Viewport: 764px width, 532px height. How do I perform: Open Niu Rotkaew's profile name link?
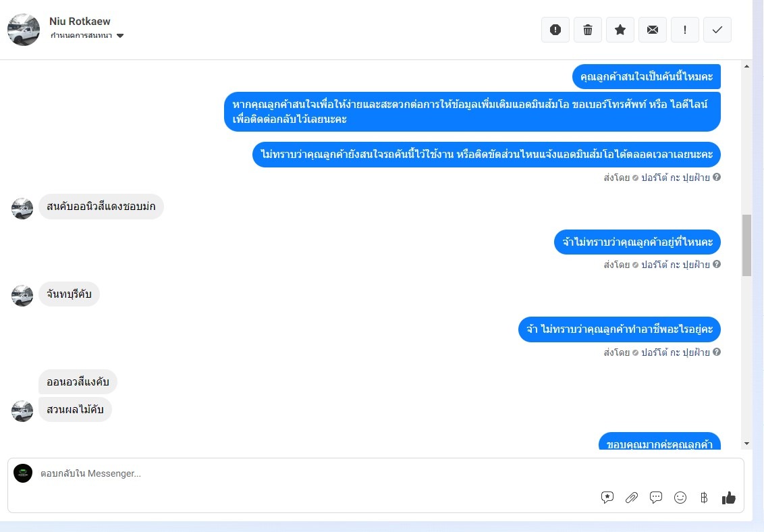coord(80,22)
